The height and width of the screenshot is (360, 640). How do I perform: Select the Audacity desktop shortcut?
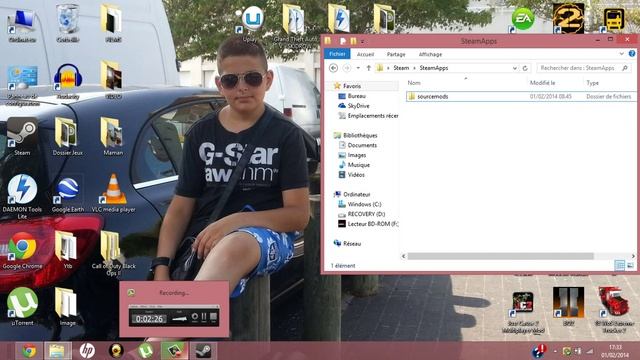68,82
